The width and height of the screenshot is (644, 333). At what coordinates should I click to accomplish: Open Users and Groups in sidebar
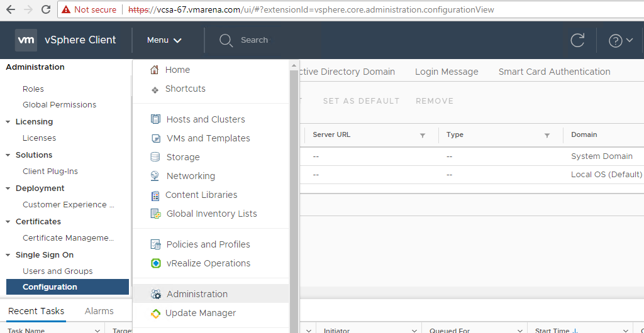[x=58, y=271]
